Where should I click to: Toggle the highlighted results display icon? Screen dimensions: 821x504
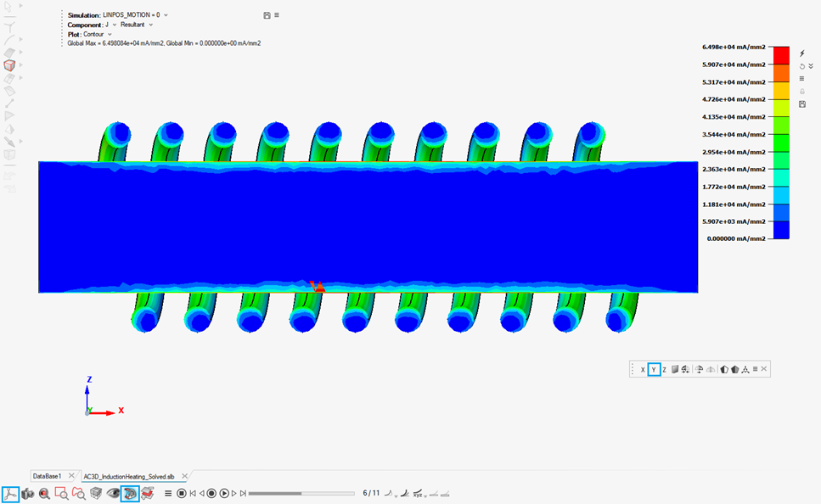[130, 494]
